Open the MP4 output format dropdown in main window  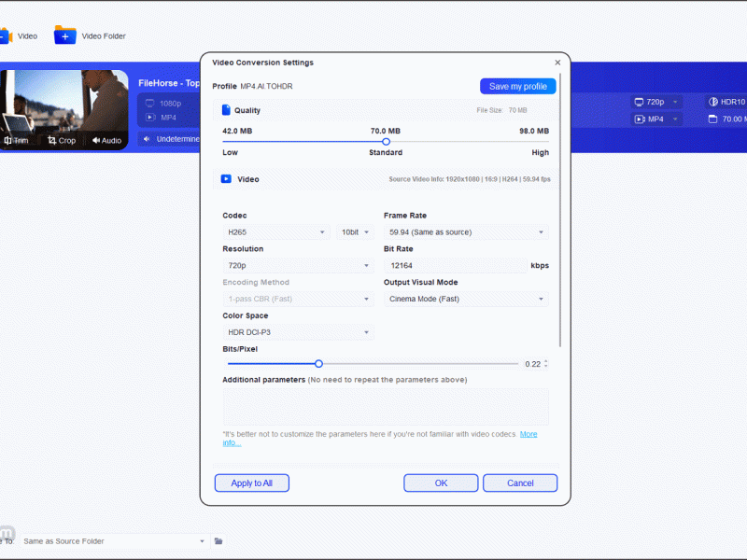(x=656, y=119)
